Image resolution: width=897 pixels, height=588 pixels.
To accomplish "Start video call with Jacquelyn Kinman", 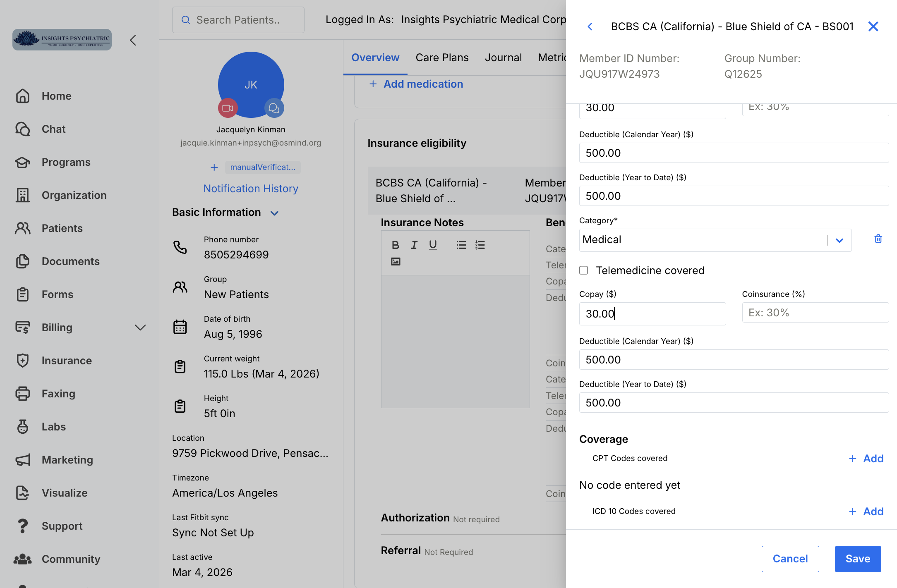I will point(228,108).
